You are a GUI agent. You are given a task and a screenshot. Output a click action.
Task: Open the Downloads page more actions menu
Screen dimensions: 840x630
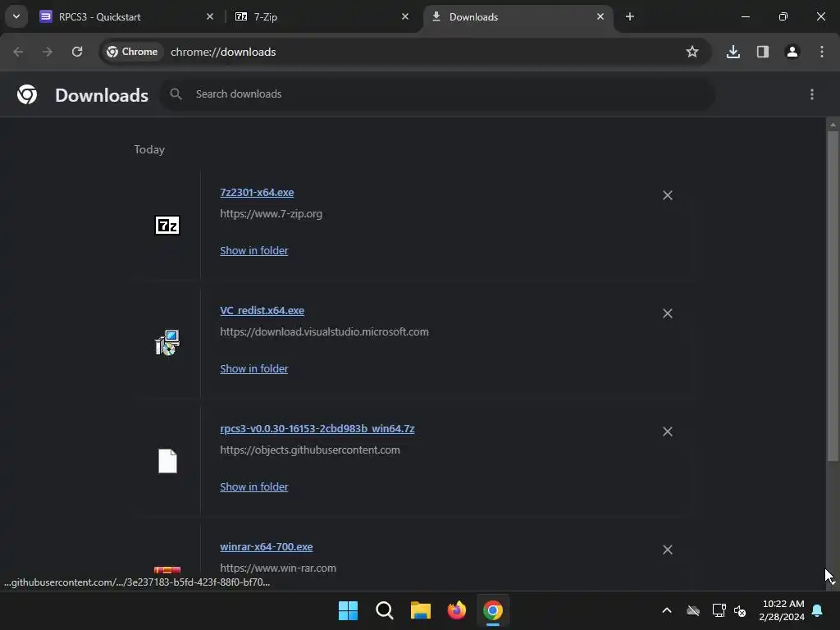coord(812,95)
